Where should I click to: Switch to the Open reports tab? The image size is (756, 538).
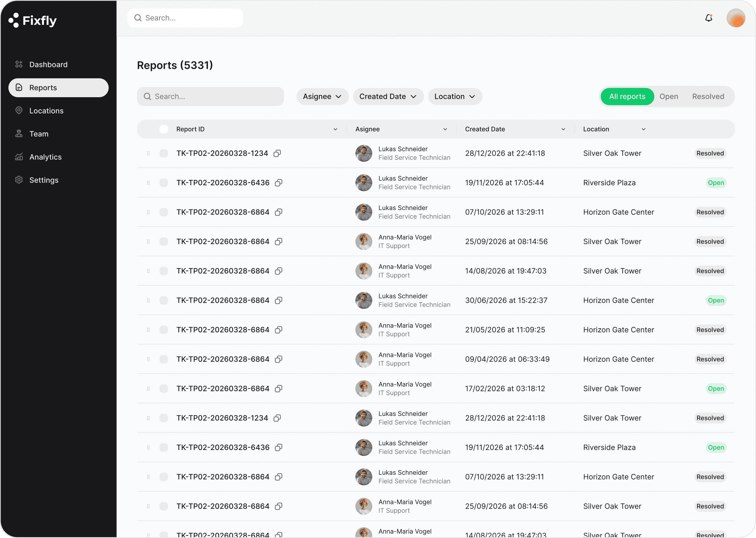click(x=669, y=96)
